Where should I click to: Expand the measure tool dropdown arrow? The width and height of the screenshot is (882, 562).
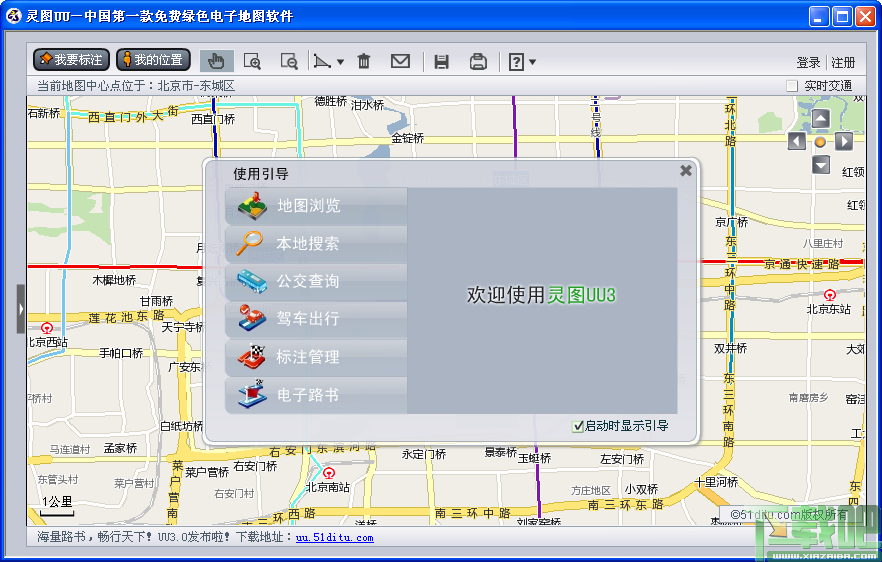[x=340, y=61]
